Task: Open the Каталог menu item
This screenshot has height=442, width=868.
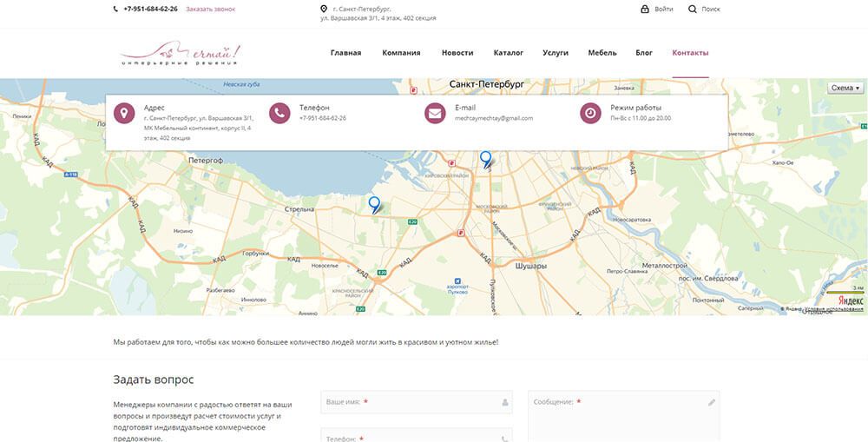Action: point(508,53)
